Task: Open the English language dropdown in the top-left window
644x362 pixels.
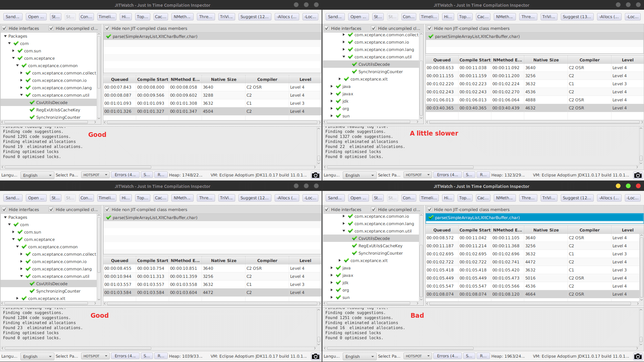Action: [x=37, y=175]
